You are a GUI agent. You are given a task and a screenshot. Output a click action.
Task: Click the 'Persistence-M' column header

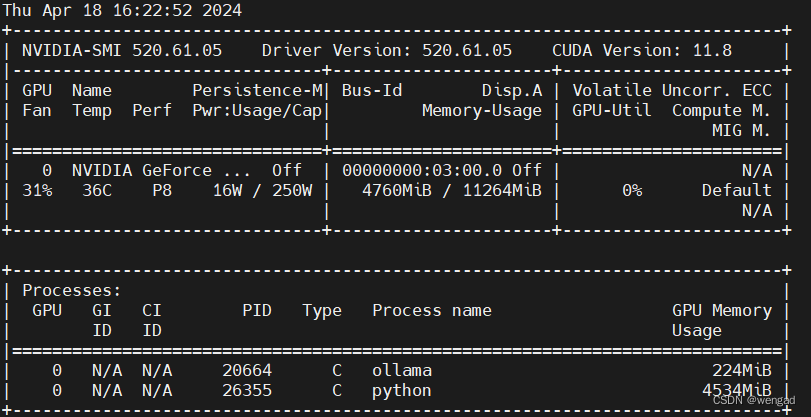point(257,91)
